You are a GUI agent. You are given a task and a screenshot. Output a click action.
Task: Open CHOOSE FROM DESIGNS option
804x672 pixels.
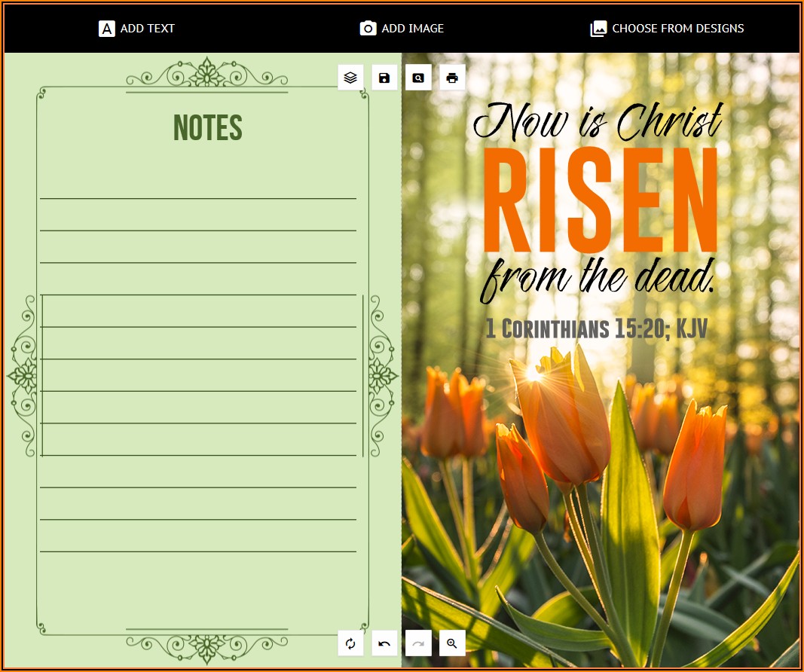(x=677, y=29)
